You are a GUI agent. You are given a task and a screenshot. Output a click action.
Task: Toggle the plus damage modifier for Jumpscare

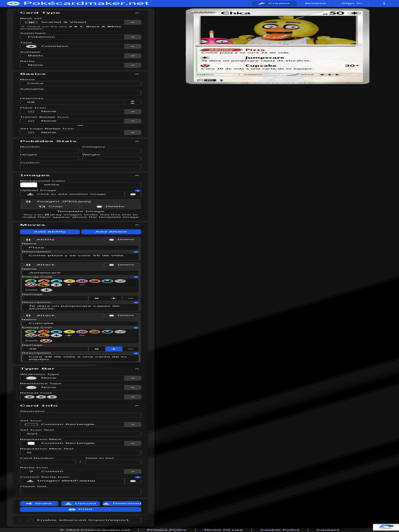(114, 299)
